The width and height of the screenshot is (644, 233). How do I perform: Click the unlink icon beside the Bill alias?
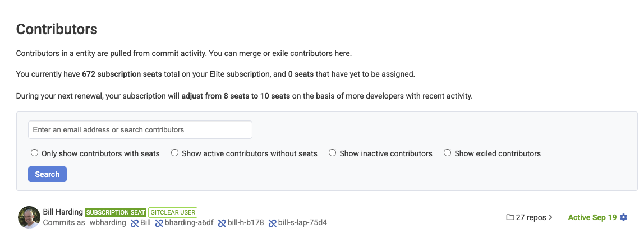[x=134, y=223]
